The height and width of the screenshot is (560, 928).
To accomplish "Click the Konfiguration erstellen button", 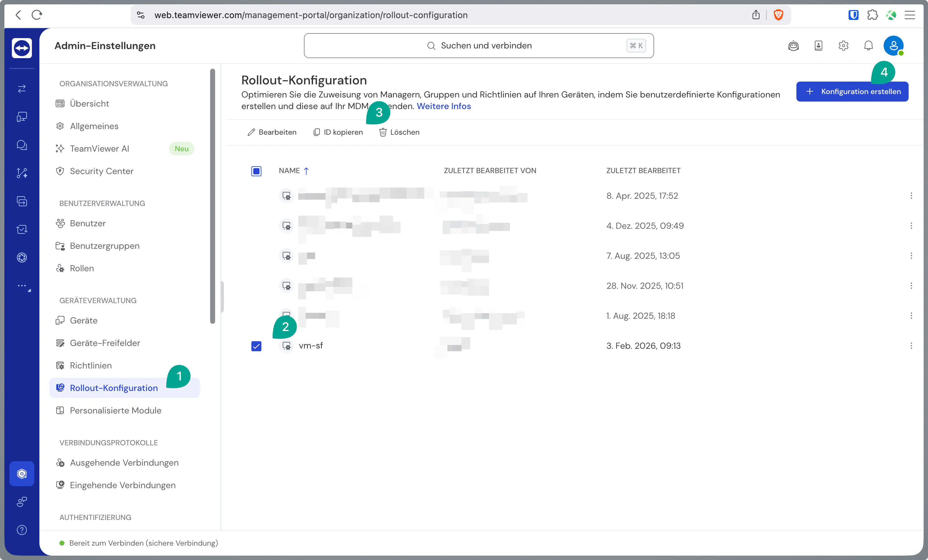I will tap(852, 92).
